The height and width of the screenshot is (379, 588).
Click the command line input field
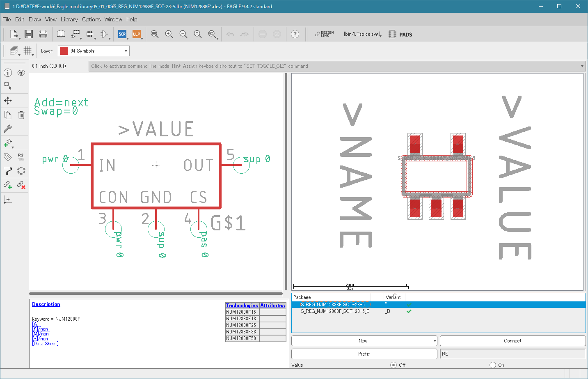337,66
